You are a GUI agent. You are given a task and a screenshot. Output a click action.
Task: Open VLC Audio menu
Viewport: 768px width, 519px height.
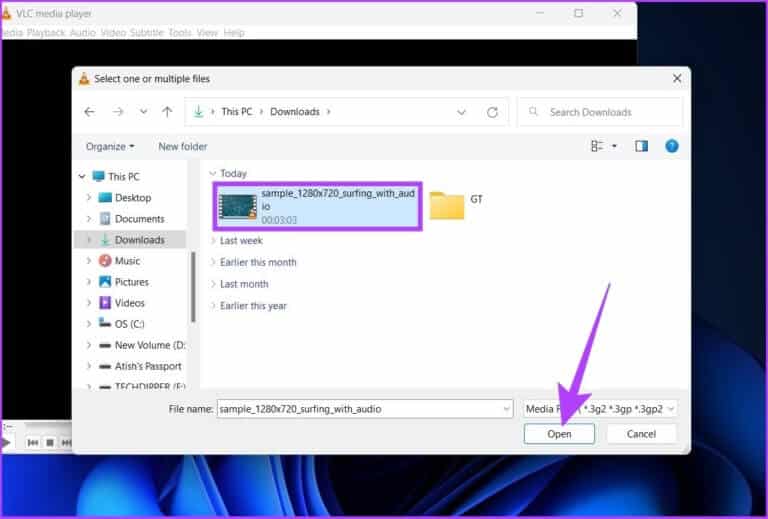click(83, 33)
